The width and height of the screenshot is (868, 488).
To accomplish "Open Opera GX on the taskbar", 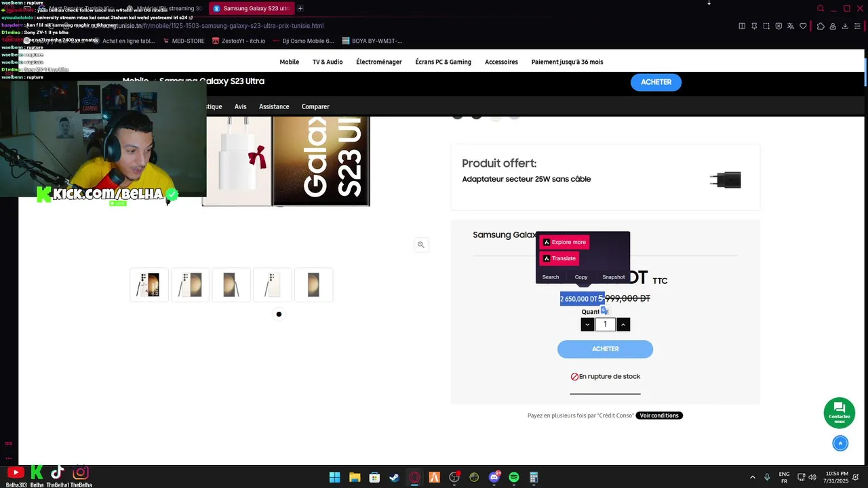I will click(414, 477).
